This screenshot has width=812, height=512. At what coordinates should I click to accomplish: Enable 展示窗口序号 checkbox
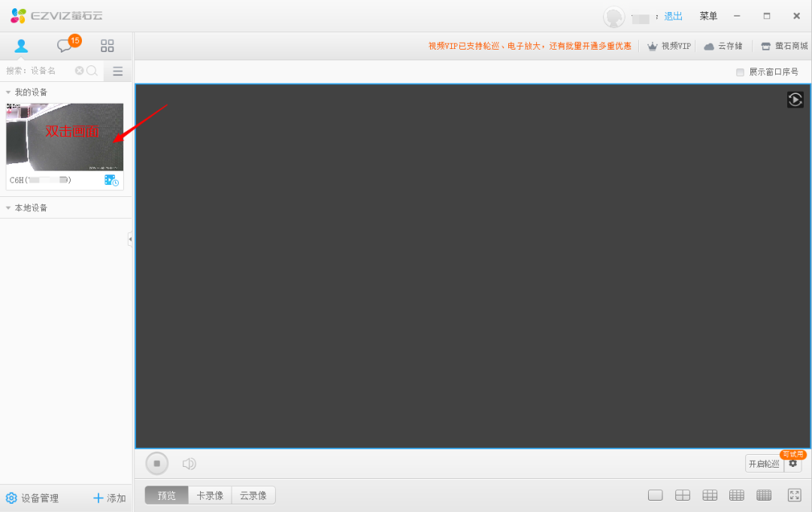(740, 72)
